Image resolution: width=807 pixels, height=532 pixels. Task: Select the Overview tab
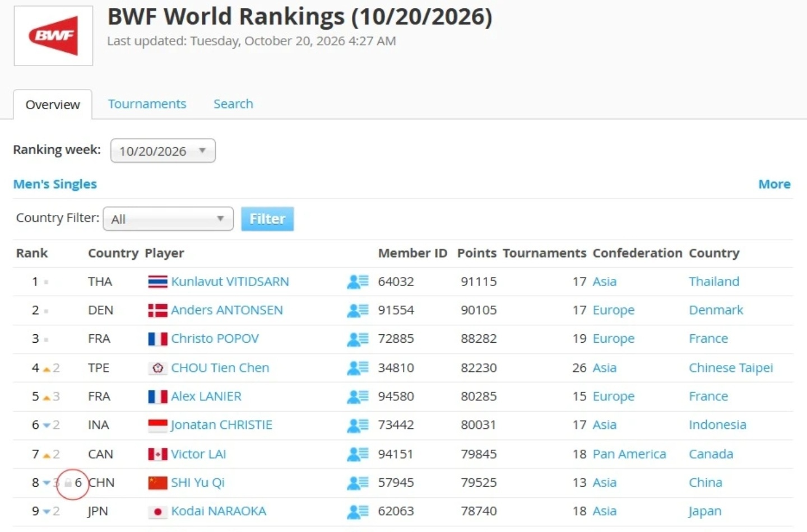[53, 105]
